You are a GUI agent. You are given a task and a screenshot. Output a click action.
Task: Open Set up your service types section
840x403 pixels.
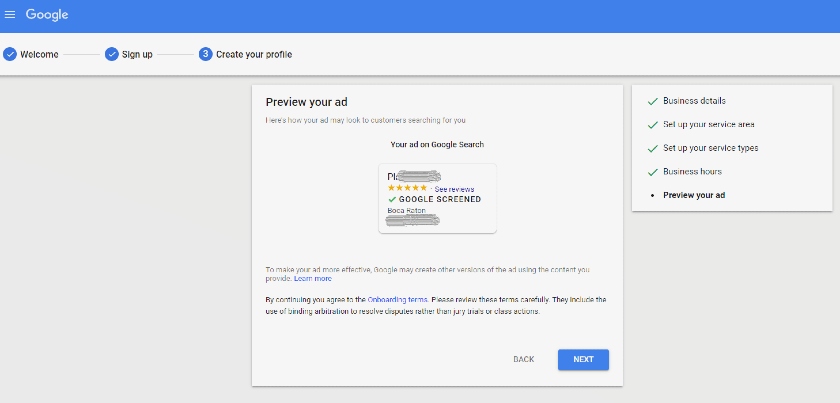pos(710,148)
